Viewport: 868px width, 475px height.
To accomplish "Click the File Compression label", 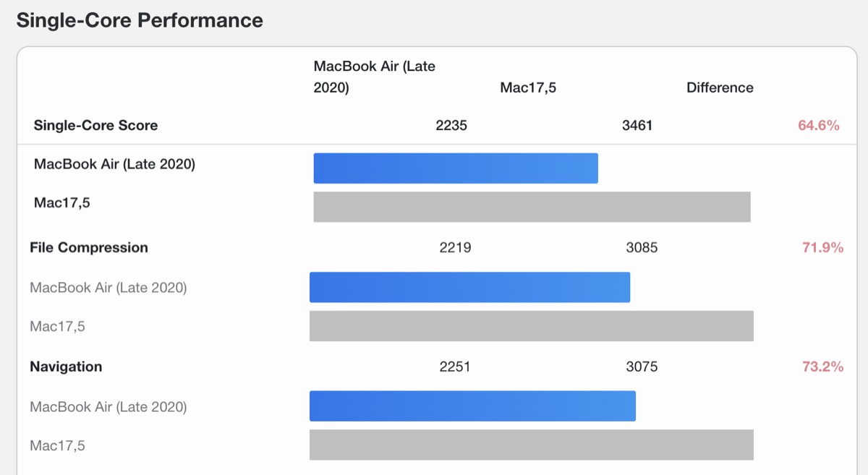I will (89, 247).
